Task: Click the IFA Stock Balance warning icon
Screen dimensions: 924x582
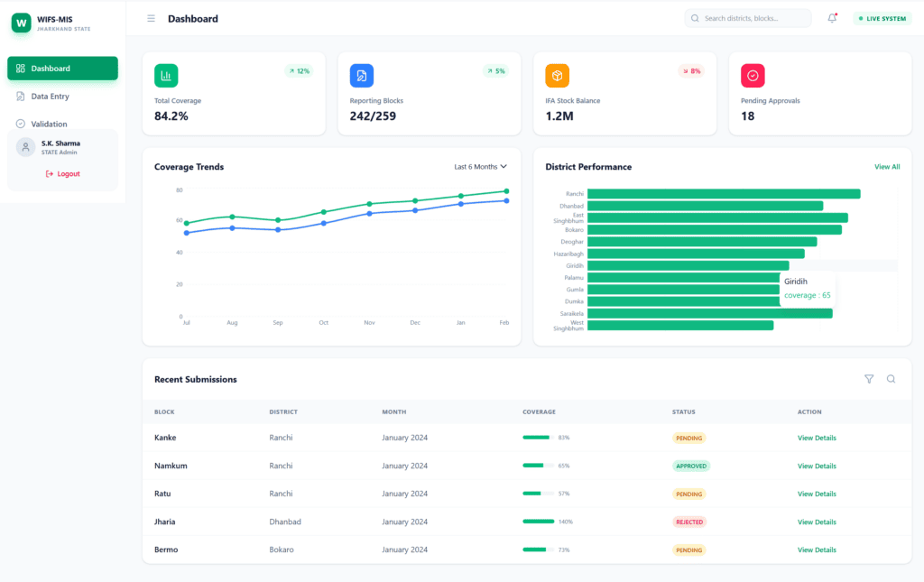Action: (x=558, y=76)
